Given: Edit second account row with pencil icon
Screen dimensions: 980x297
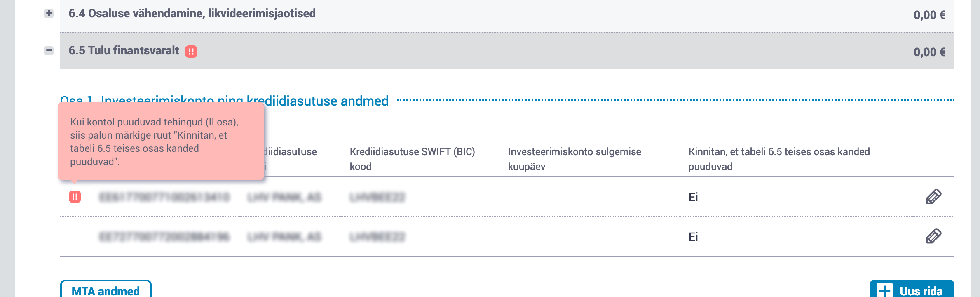Looking at the screenshot, I should coord(933,236).
